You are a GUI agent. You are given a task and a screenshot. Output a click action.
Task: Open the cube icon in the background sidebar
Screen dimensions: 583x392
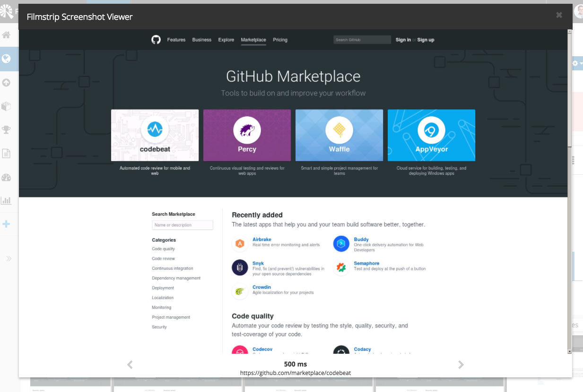(6, 106)
